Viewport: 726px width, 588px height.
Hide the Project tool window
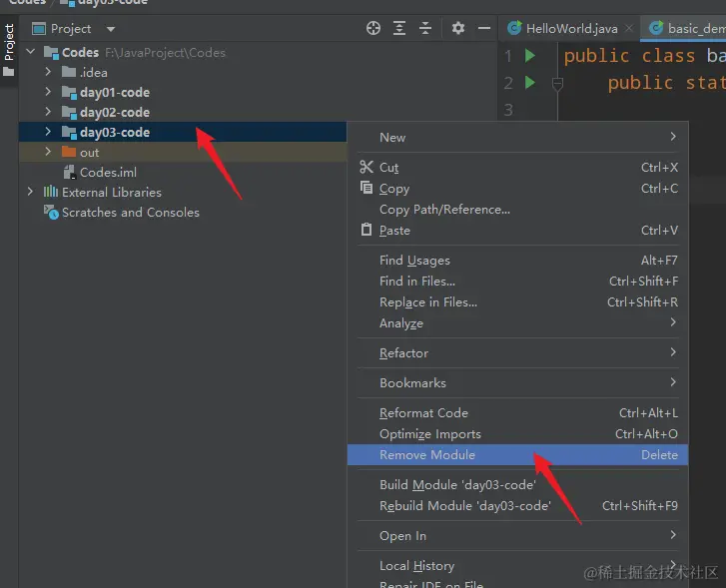pyautogui.click(x=484, y=28)
